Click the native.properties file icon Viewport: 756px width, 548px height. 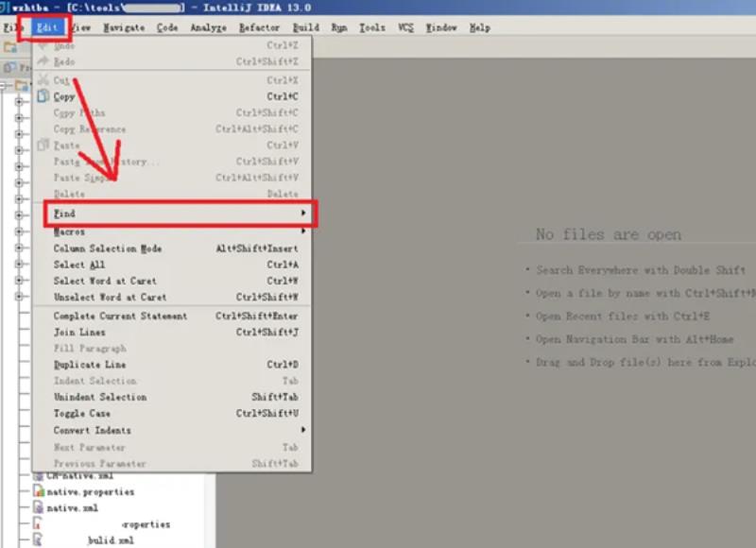coord(38,491)
